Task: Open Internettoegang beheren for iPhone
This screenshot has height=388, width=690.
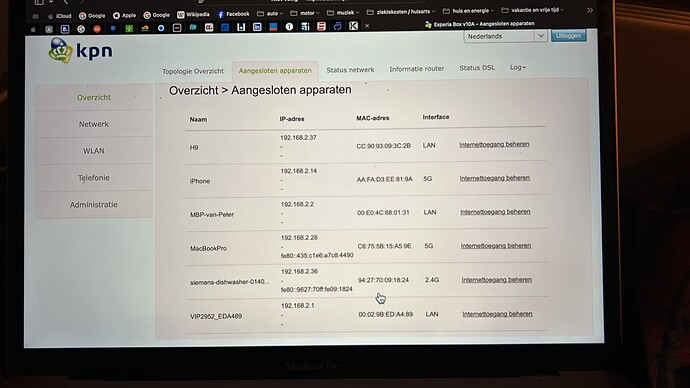Action: point(495,178)
